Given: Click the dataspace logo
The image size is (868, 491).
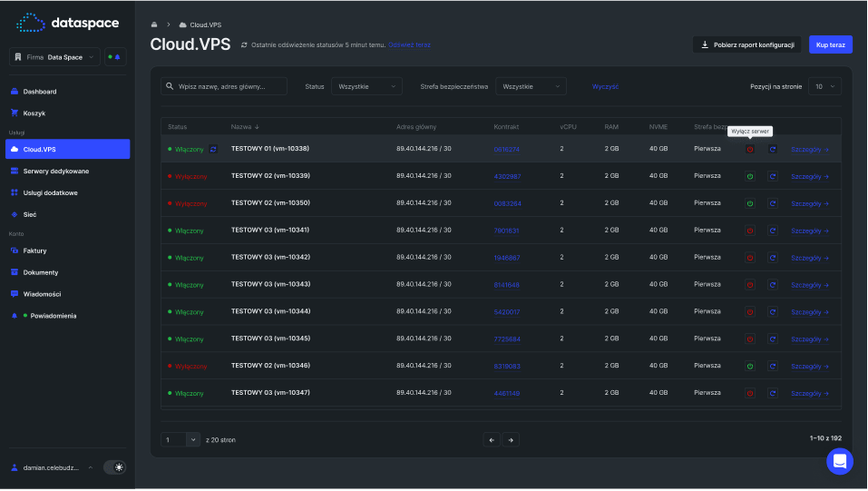Looking at the screenshot, I should pos(67,24).
